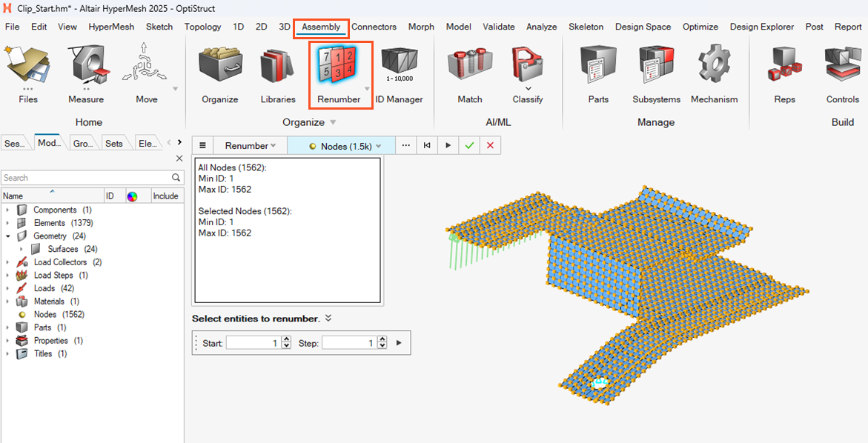The height and width of the screenshot is (443, 868).
Task: Expand the Load Collectors node
Action: [x=7, y=262]
